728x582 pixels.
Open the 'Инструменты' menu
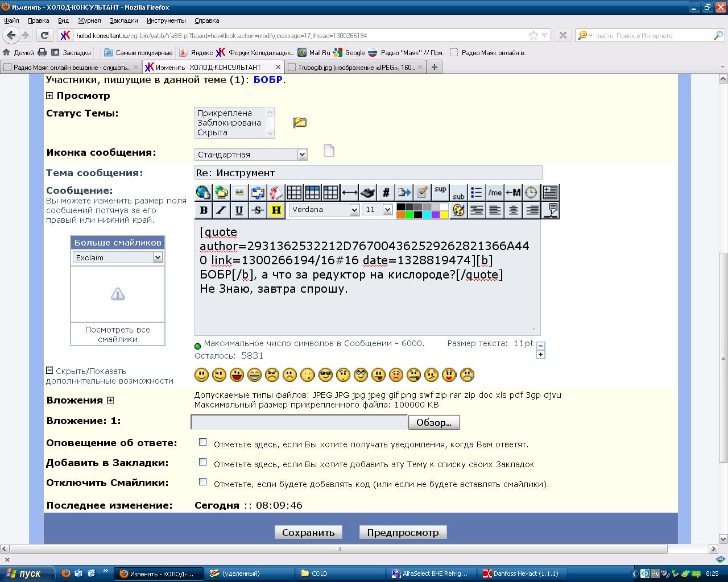[x=166, y=20]
